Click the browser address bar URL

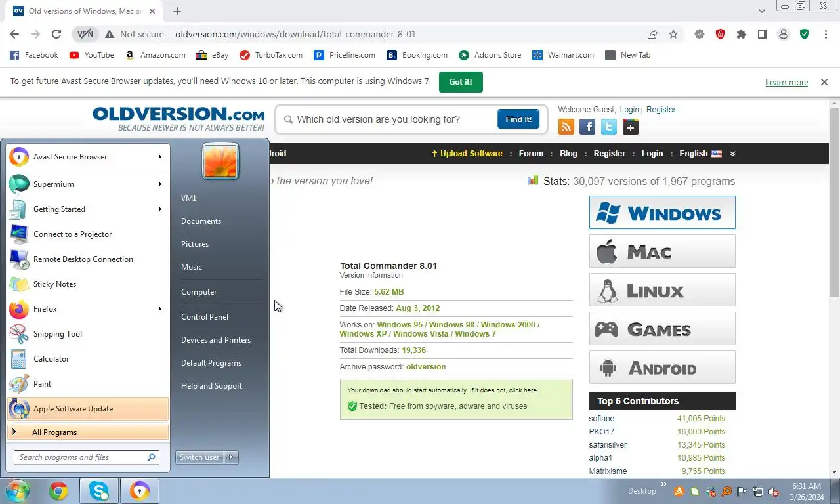(295, 34)
